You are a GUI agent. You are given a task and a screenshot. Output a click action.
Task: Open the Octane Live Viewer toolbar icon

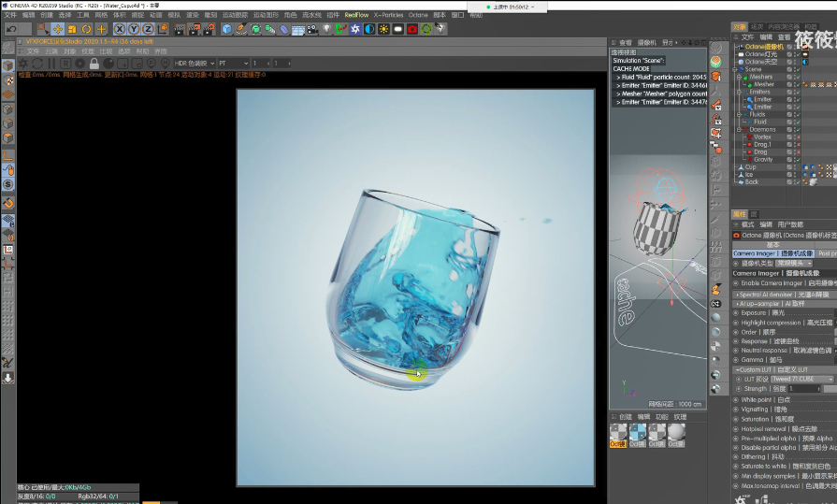click(355, 29)
